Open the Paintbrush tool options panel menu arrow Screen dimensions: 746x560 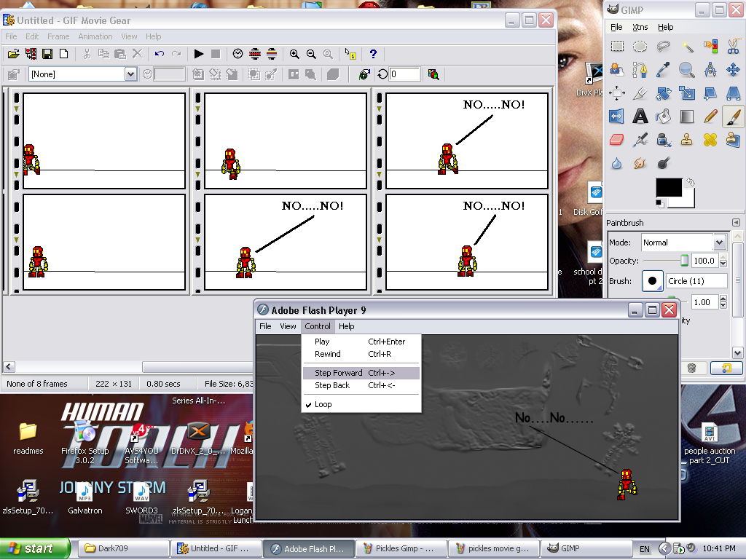click(737, 222)
